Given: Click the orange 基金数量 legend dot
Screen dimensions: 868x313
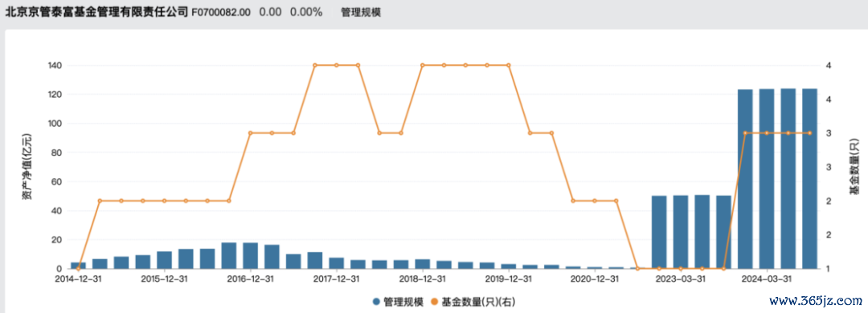Looking at the screenshot, I should (434, 302).
